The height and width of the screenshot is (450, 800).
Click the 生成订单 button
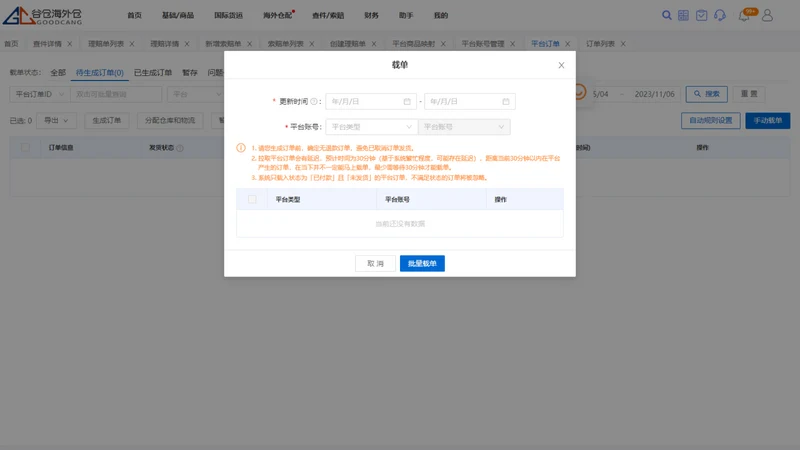(107, 120)
